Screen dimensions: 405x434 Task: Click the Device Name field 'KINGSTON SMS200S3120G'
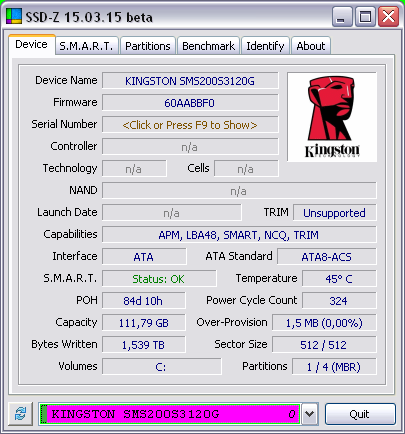190,81
